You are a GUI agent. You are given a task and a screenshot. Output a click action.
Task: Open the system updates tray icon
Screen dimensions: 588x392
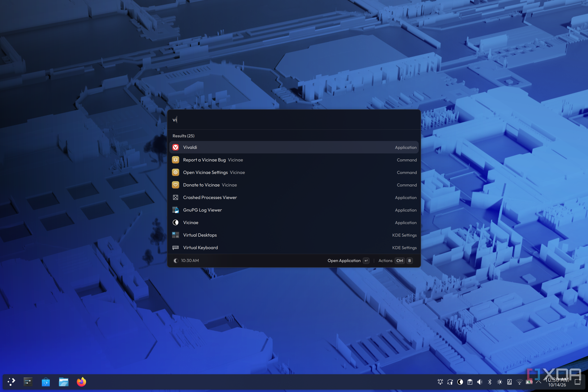(x=450, y=382)
